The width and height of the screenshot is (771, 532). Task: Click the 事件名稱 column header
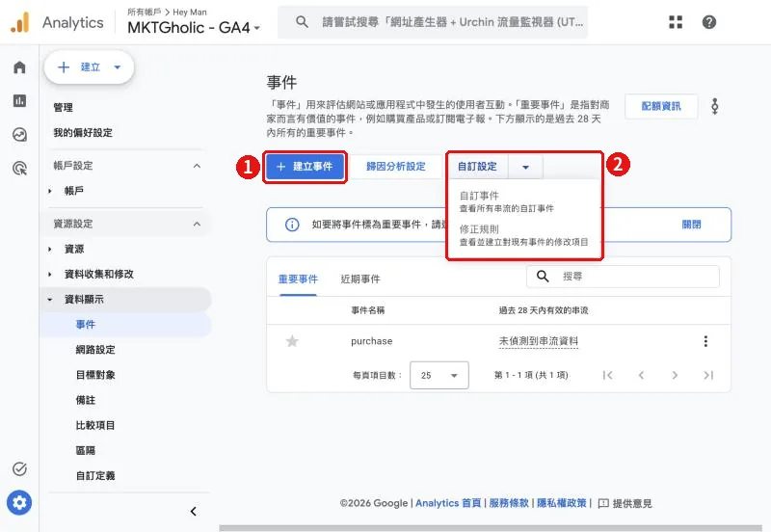point(368,310)
